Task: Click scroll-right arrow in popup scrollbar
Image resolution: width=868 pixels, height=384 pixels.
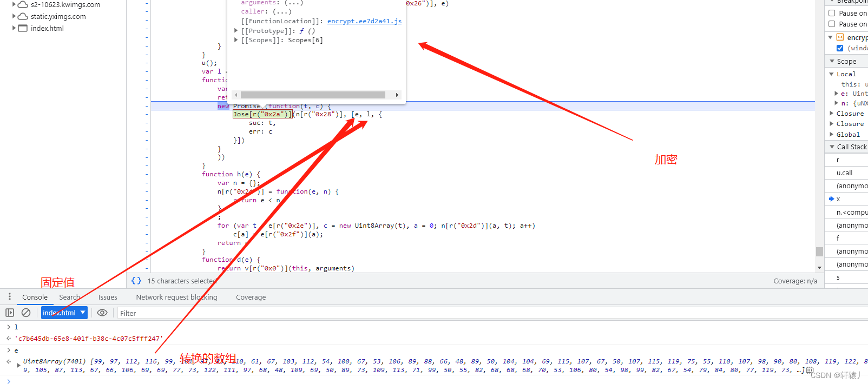Action: pos(397,95)
